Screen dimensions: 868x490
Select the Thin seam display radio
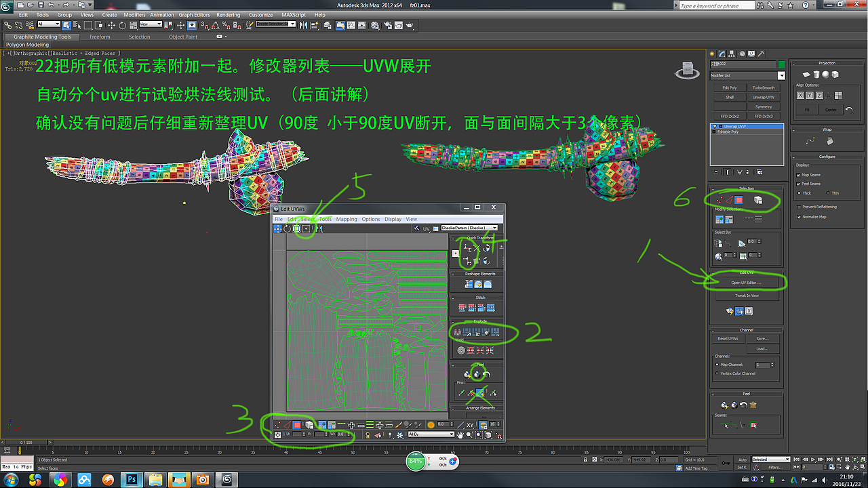click(x=827, y=193)
